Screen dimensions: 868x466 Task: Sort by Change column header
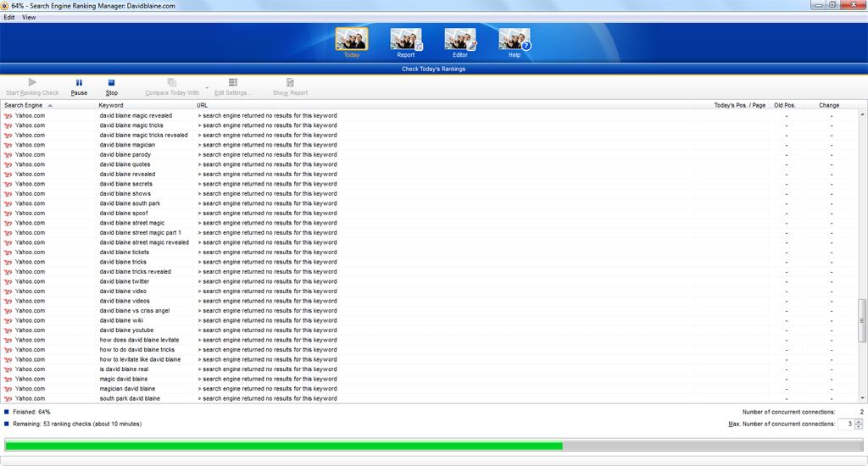pyautogui.click(x=829, y=105)
